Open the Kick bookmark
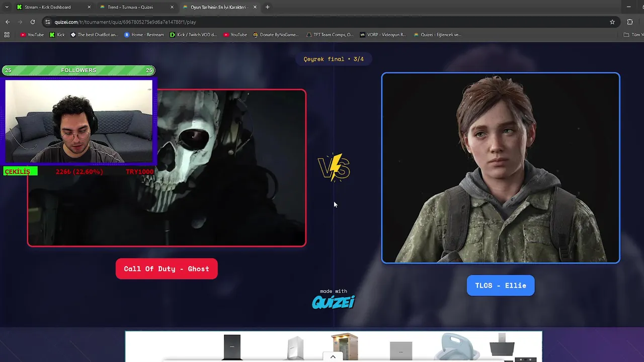The height and width of the screenshot is (362, 644). click(x=57, y=35)
